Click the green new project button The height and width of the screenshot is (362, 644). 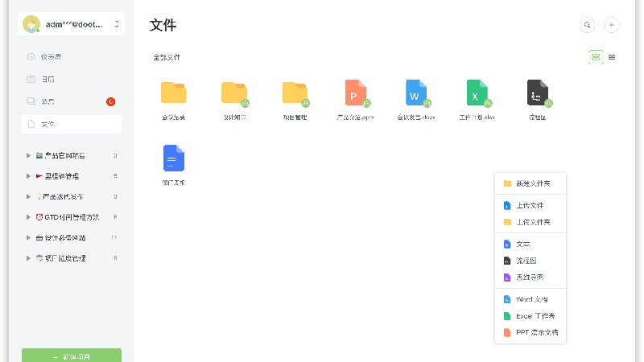tap(72, 356)
